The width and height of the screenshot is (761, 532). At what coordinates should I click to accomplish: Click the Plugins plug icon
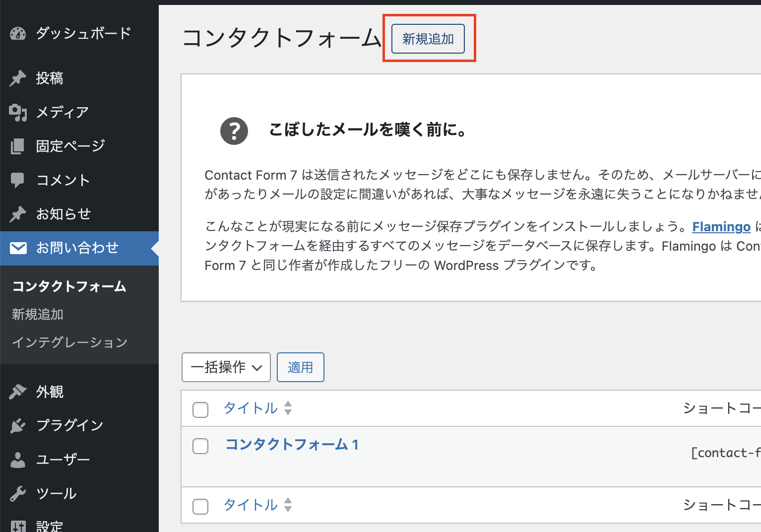(18, 426)
